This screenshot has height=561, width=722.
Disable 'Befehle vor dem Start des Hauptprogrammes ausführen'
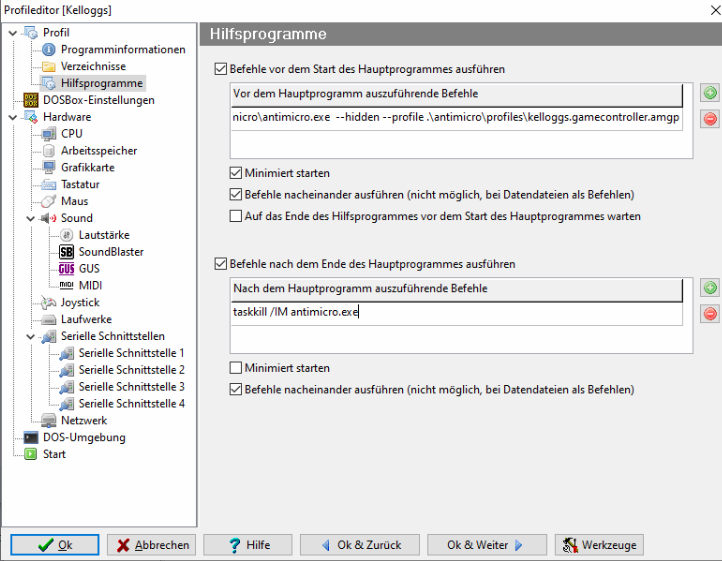(221, 70)
